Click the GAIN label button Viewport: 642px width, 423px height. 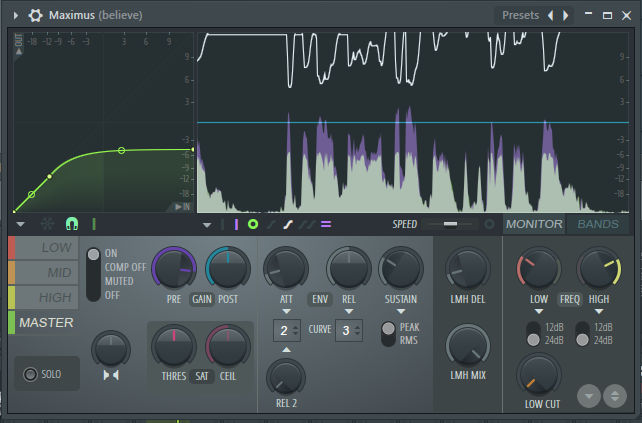pos(201,299)
